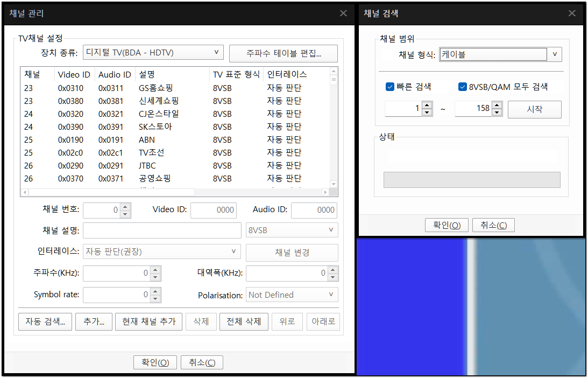Click the 삭제 button

201,321
